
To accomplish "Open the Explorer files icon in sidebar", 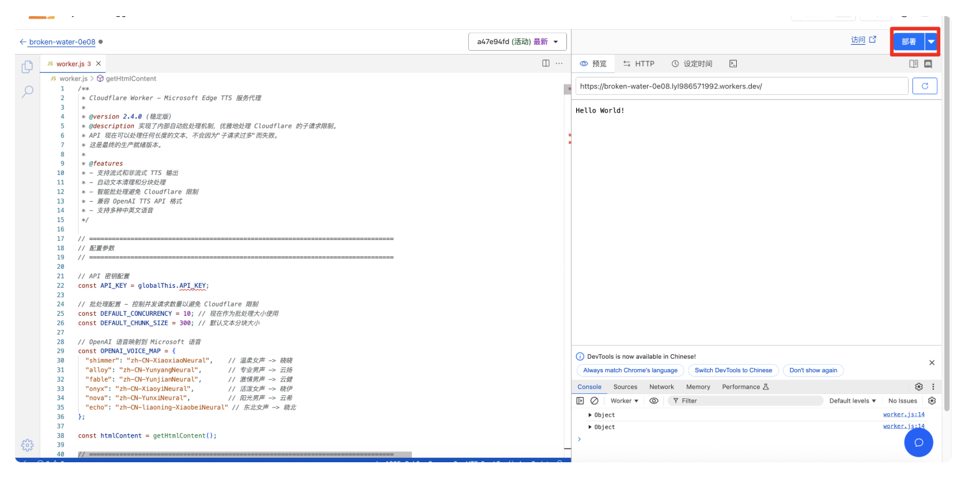I will click(x=27, y=66).
